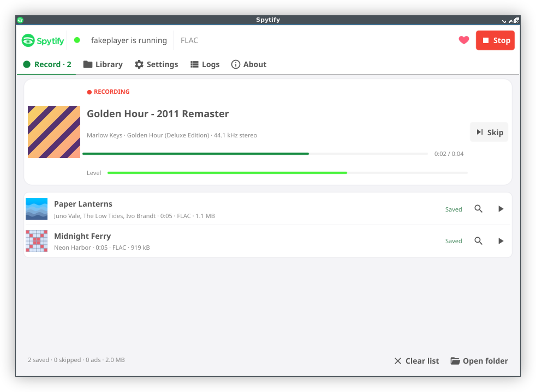Click the Saved status of Midnight Ferry
Image resolution: width=536 pixels, height=392 pixels.
[x=454, y=241]
